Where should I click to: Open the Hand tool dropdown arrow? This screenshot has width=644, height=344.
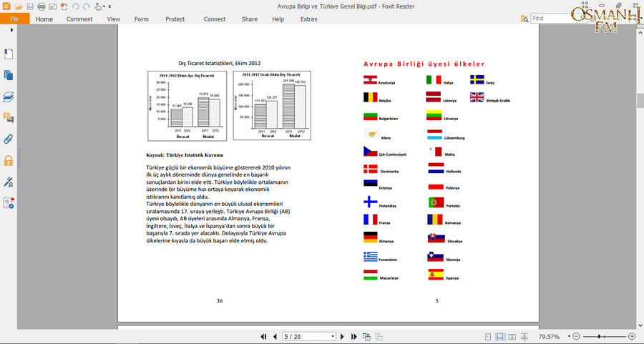104,6
